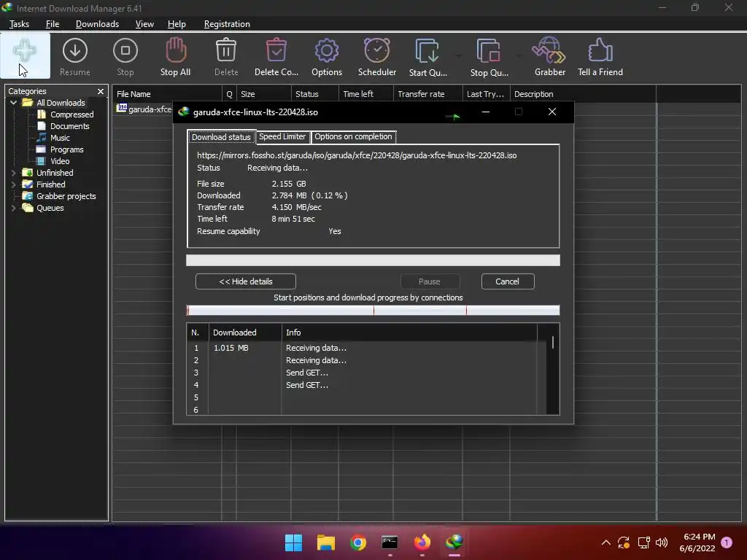This screenshot has width=747, height=560.
Task: Open Firefox from taskbar
Action: pos(422,542)
